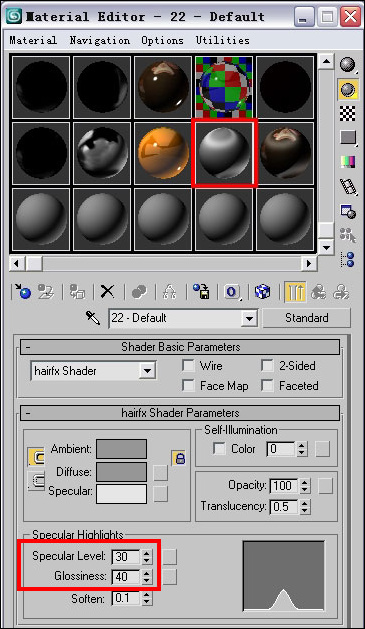Collapse the hairfx Shader Parameters rollout
Screen dimensions: 365x629
[180, 413]
